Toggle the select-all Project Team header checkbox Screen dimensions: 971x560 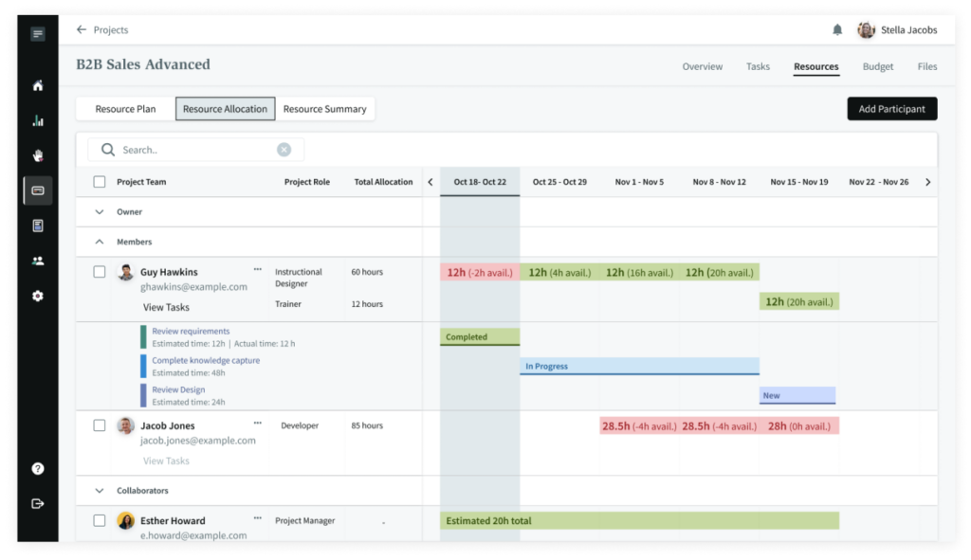point(100,182)
